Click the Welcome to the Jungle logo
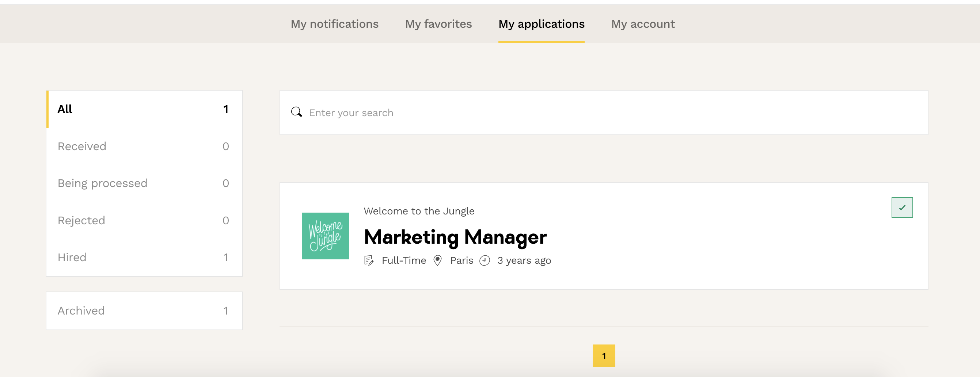The width and height of the screenshot is (980, 377). coord(325,236)
